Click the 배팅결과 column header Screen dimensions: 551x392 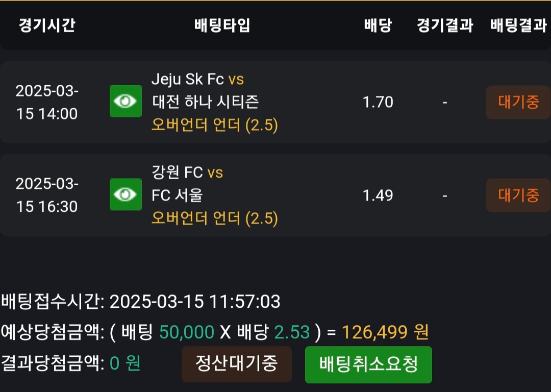[x=518, y=26]
